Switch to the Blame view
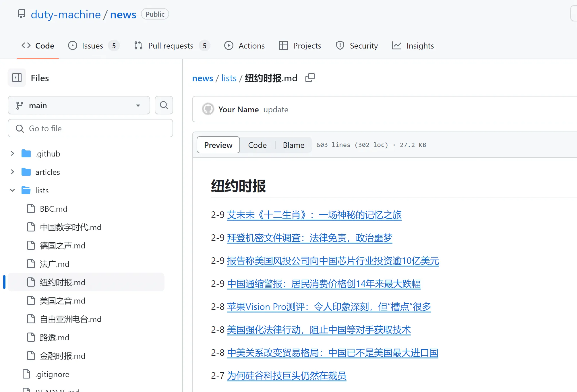Viewport: 577px width, 392px height. pyautogui.click(x=293, y=145)
